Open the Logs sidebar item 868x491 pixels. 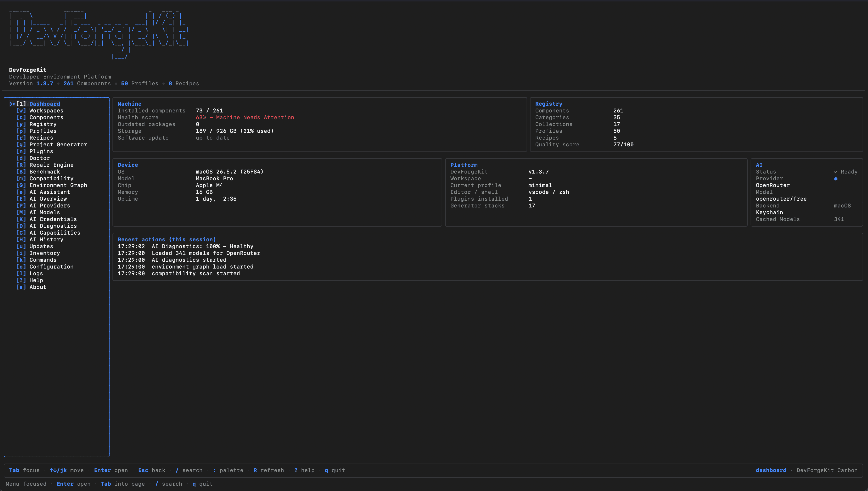[29, 273]
